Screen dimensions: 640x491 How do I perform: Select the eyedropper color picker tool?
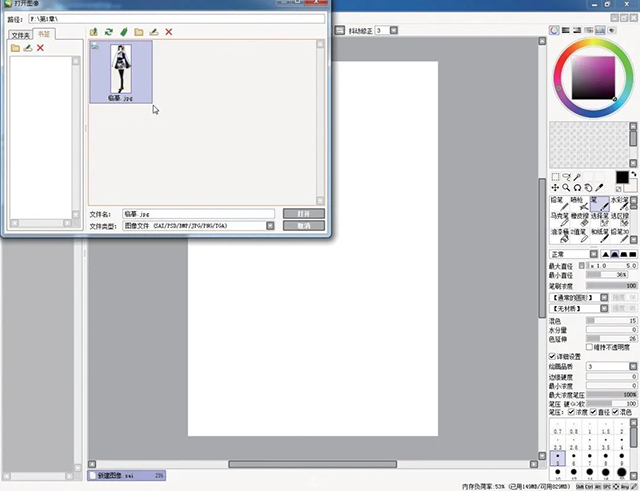click(599, 187)
